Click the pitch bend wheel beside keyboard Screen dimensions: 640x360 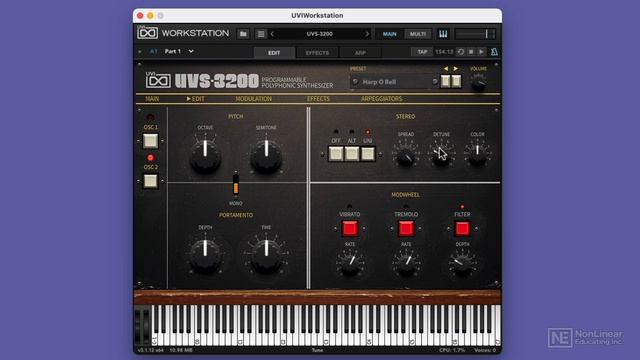(138, 327)
